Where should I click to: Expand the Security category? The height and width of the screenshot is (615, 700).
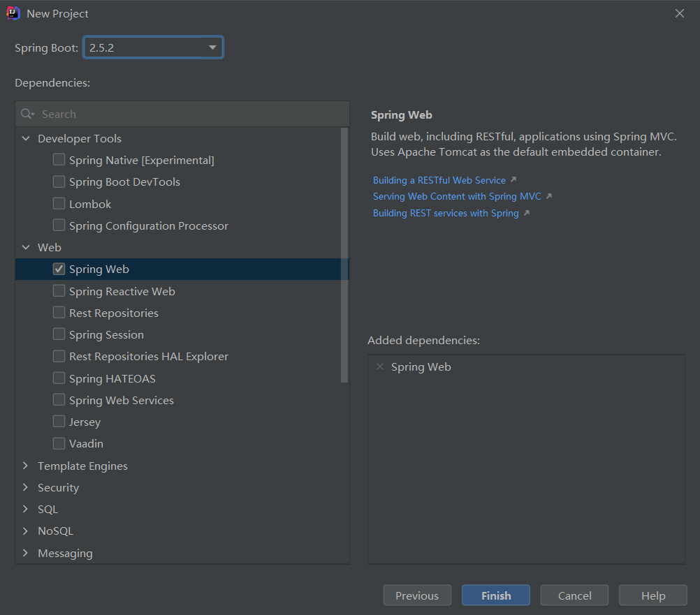tap(26, 487)
